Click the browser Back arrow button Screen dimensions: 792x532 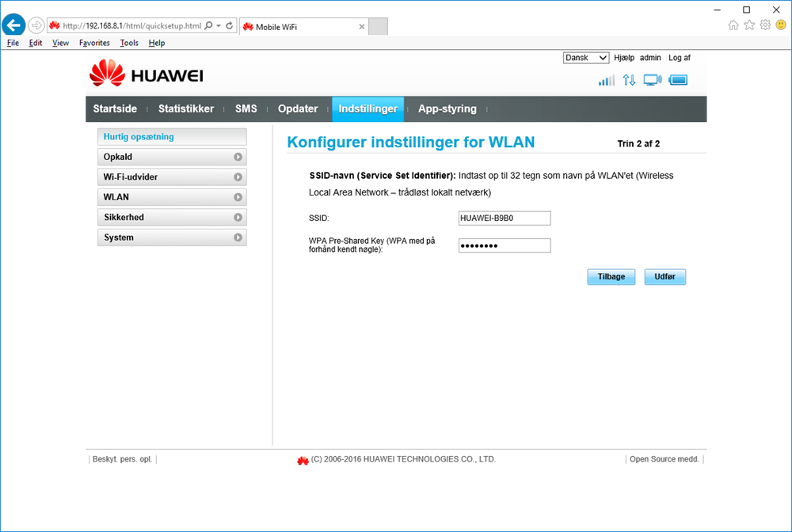pyautogui.click(x=13, y=25)
